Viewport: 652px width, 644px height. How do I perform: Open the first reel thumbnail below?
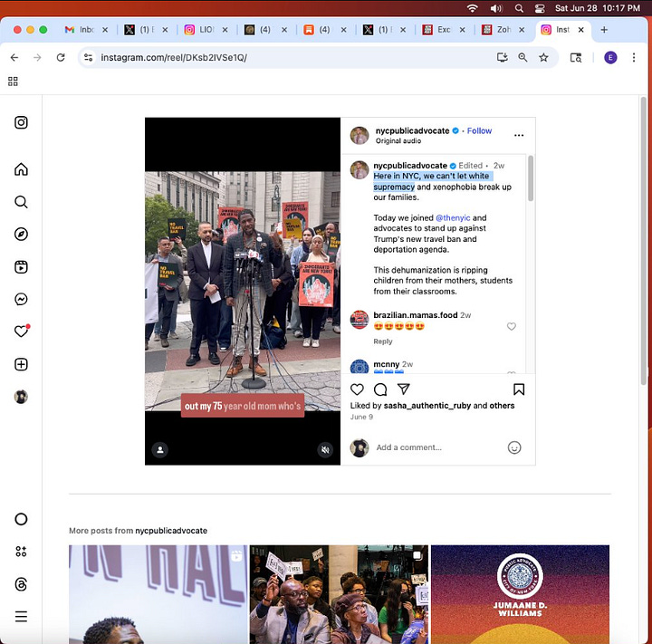[x=158, y=594]
